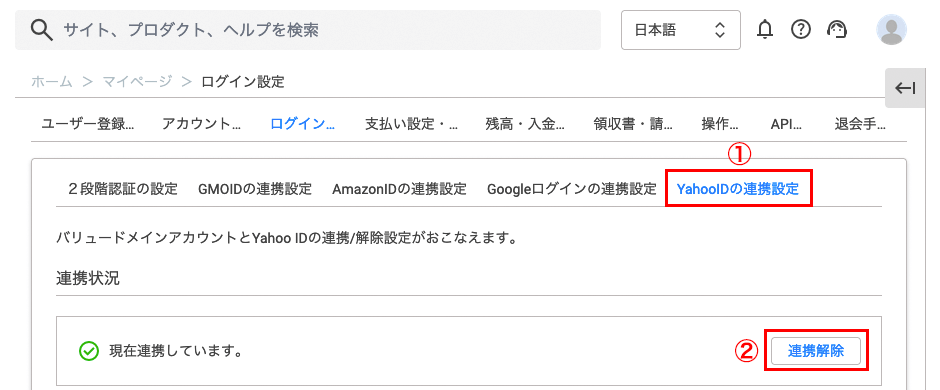Focus the site search field

tap(308, 30)
